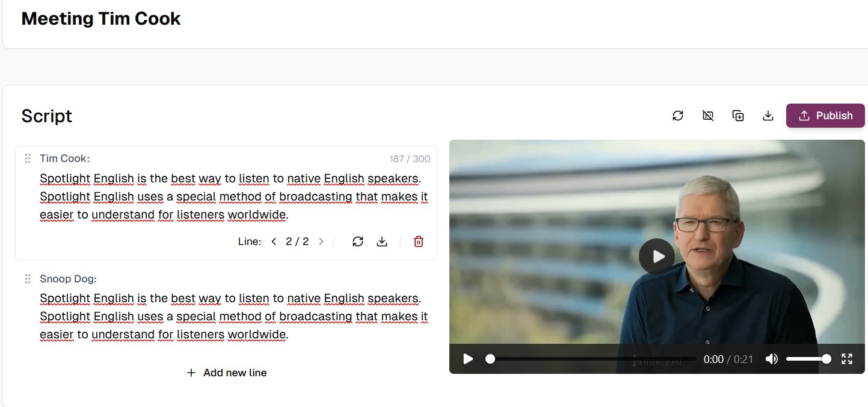868x407 pixels.
Task: Download Tim Cook's line audio
Action: coord(382,241)
